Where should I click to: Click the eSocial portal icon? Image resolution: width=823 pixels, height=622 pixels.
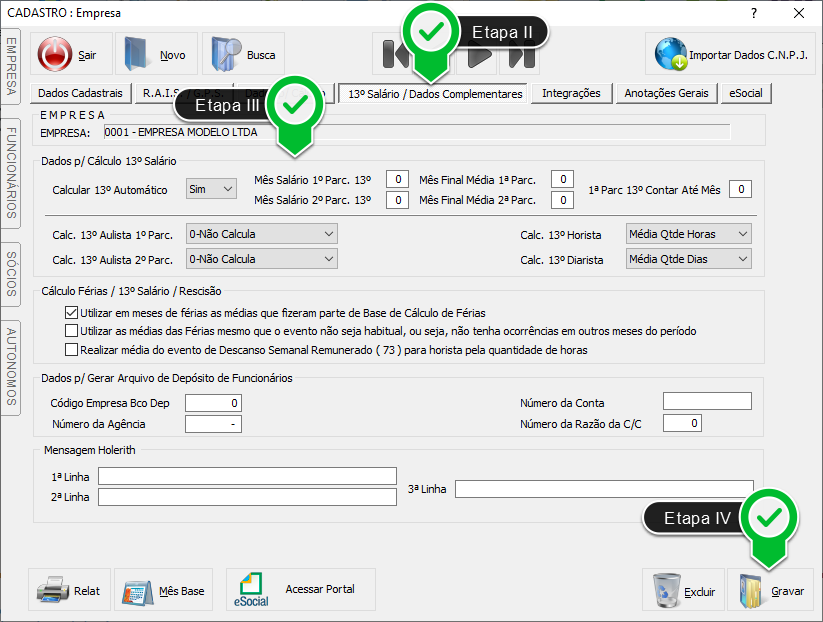click(251, 589)
